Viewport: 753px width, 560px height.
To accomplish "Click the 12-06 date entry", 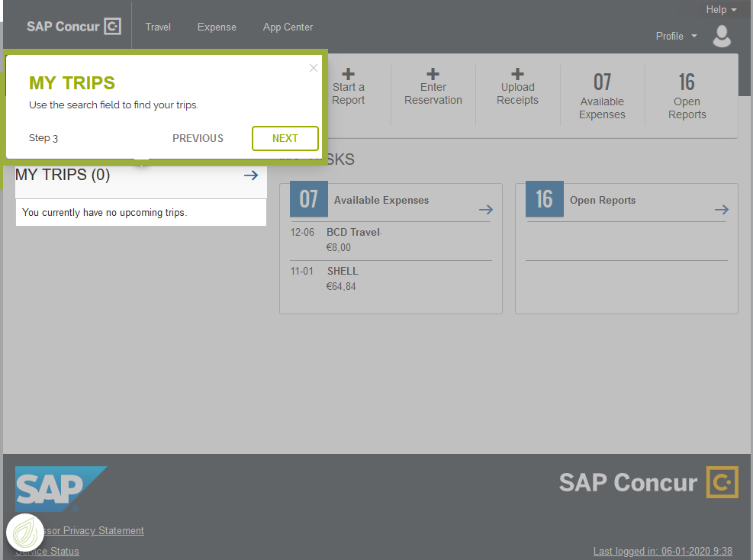I will [x=302, y=233].
